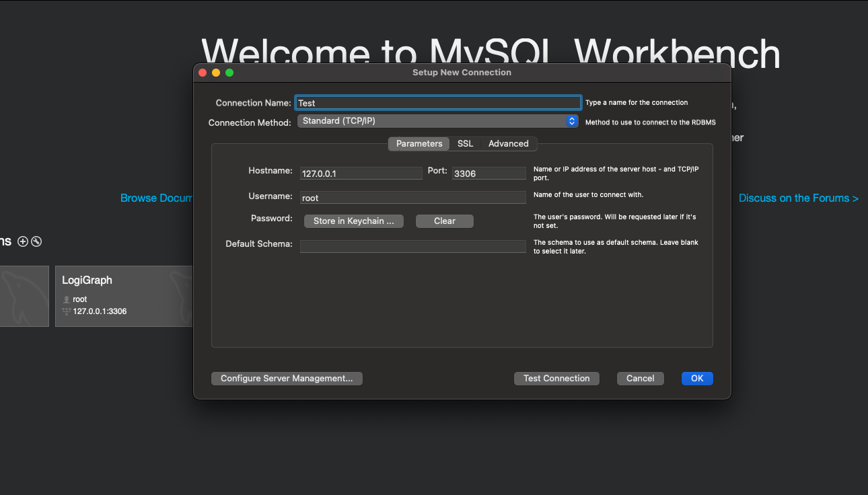The image size is (868, 495).
Task: Click the Port input field
Action: (x=489, y=174)
